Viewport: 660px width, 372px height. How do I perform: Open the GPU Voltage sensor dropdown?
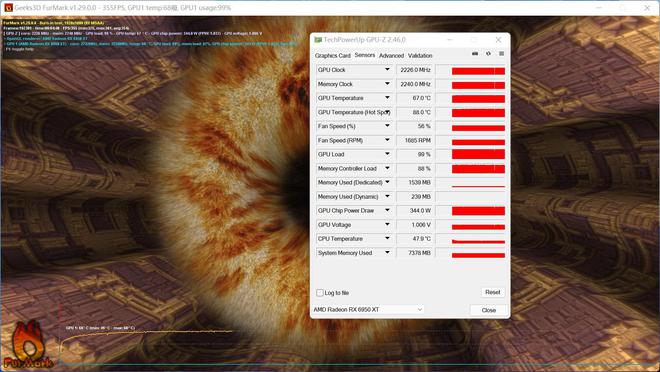pyautogui.click(x=387, y=225)
